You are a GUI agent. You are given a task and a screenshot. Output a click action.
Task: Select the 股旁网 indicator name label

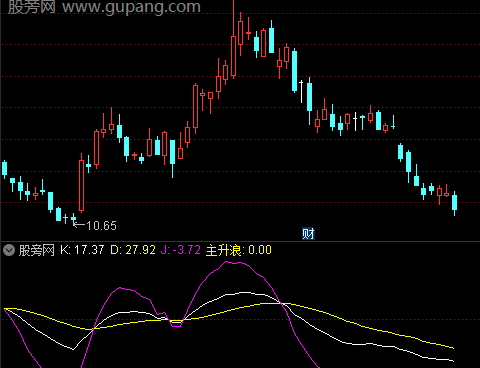coord(36,250)
